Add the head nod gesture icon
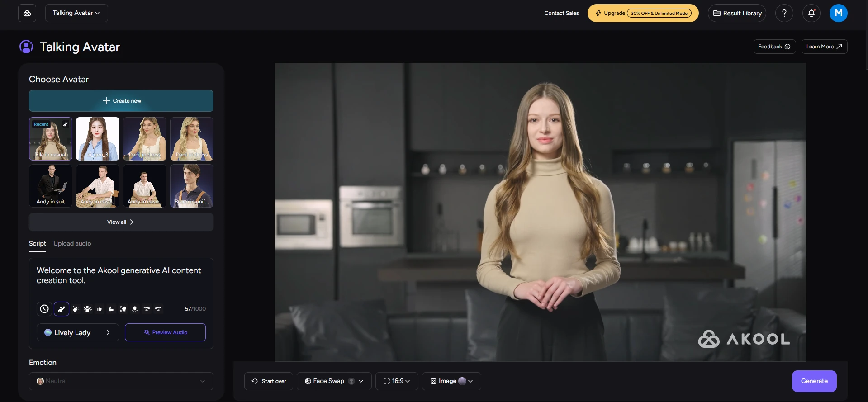Image resolution: width=868 pixels, height=402 pixels. 135,309
